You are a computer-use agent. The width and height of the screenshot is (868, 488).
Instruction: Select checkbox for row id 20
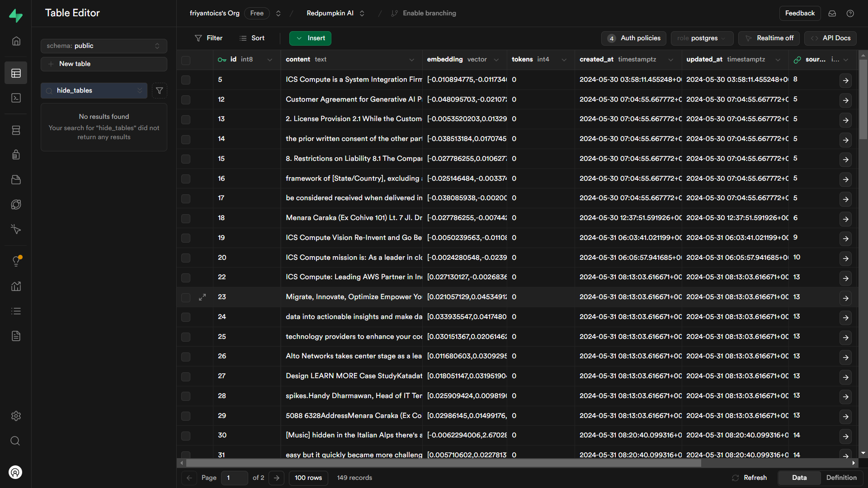tap(186, 258)
